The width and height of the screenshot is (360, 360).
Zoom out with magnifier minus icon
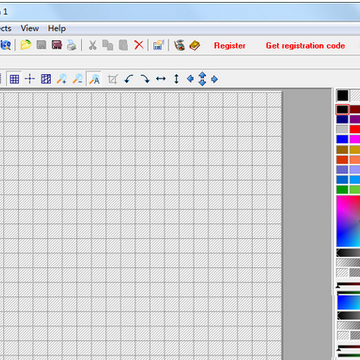78,79
